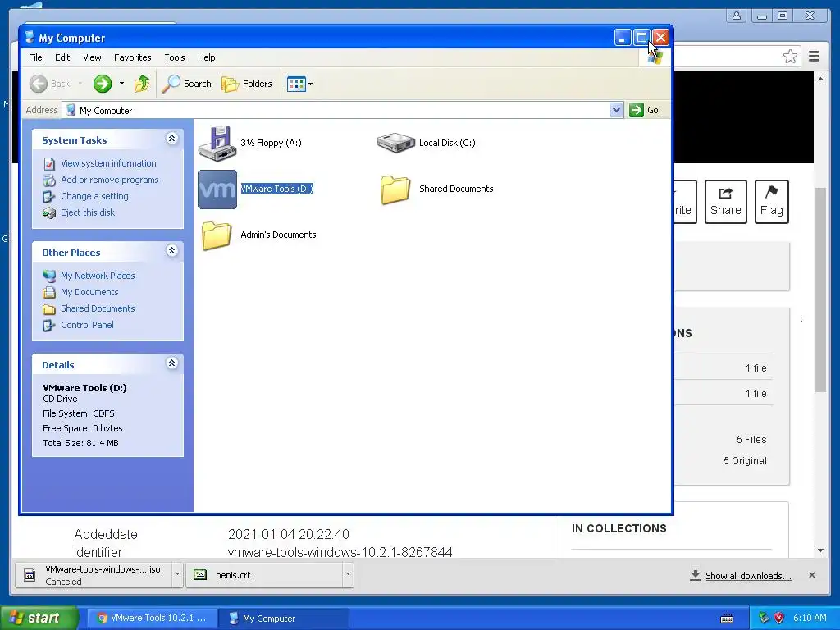The height and width of the screenshot is (630, 840).
Task: Click the Control Panel icon in sidebar
Action: click(49, 325)
